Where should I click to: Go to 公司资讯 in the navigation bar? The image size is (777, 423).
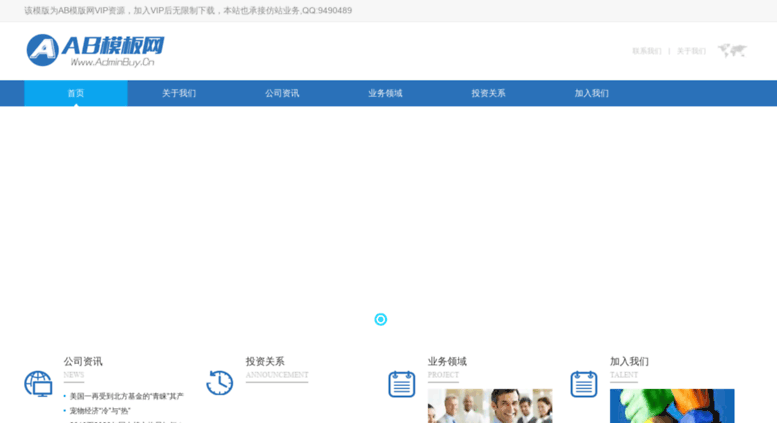click(282, 93)
